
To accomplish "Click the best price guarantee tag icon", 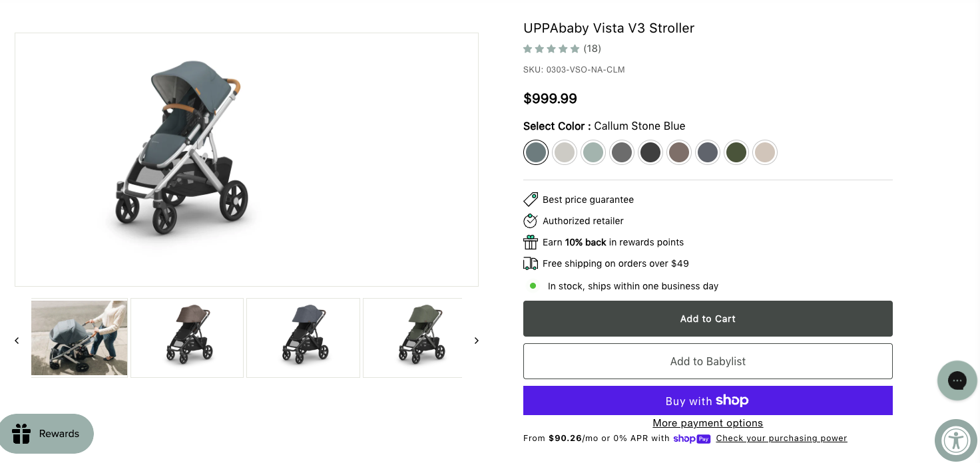I will 531,200.
